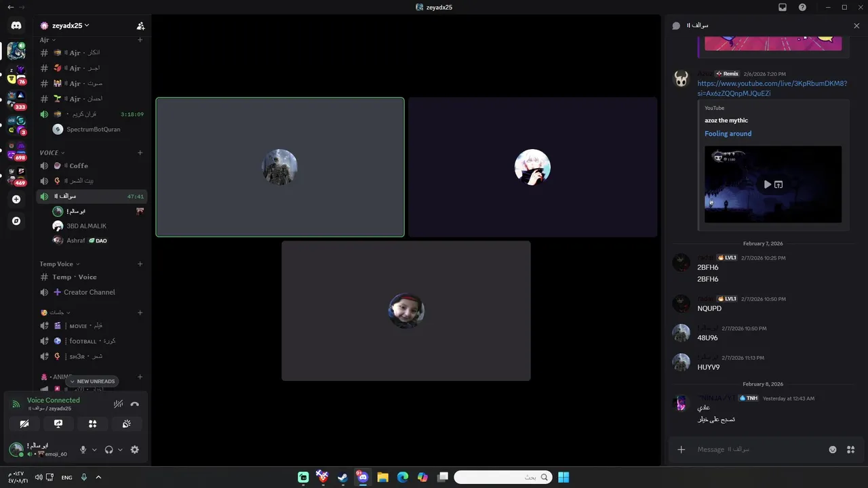The width and height of the screenshot is (868, 488).
Task: Share your screen
Action: [58, 424]
